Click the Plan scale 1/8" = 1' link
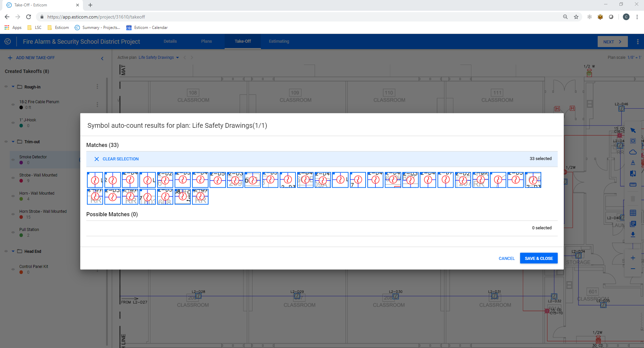 [634, 57]
